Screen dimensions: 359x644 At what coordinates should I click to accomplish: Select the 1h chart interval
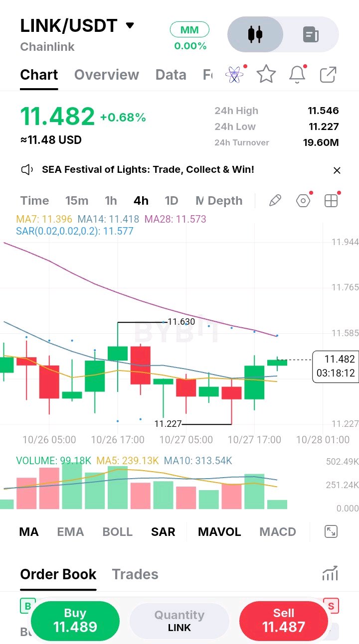pos(111,201)
